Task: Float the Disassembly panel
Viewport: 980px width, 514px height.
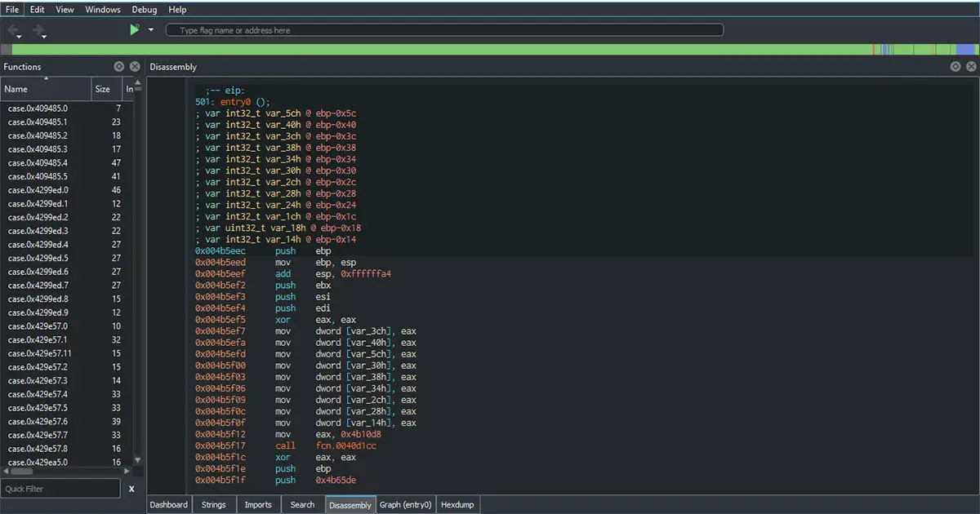Action: tap(955, 67)
